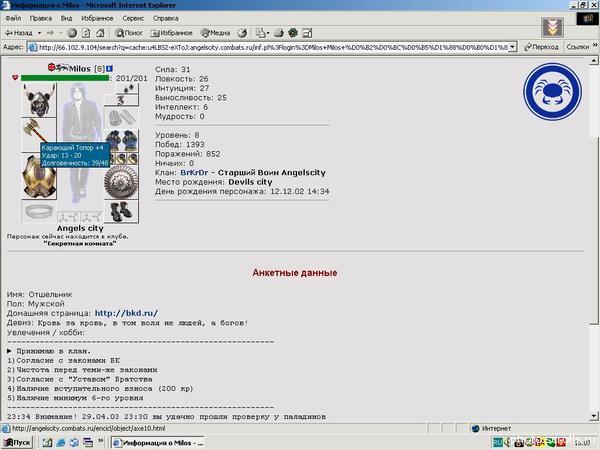The width and height of the screenshot is (600, 450).
Task: Expand the address bar dropdown
Action: pos(513,47)
